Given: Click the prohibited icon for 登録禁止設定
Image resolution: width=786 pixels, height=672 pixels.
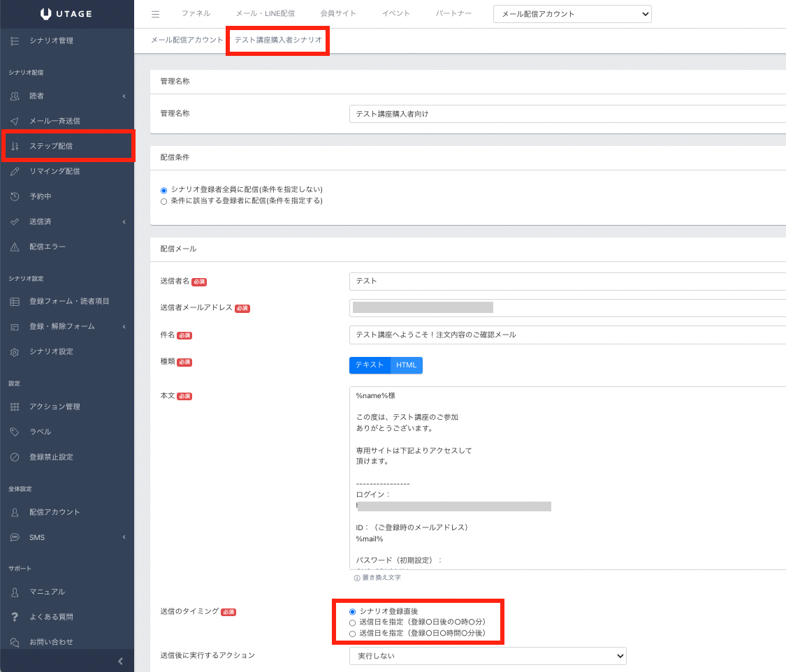Looking at the screenshot, I should point(15,458).
